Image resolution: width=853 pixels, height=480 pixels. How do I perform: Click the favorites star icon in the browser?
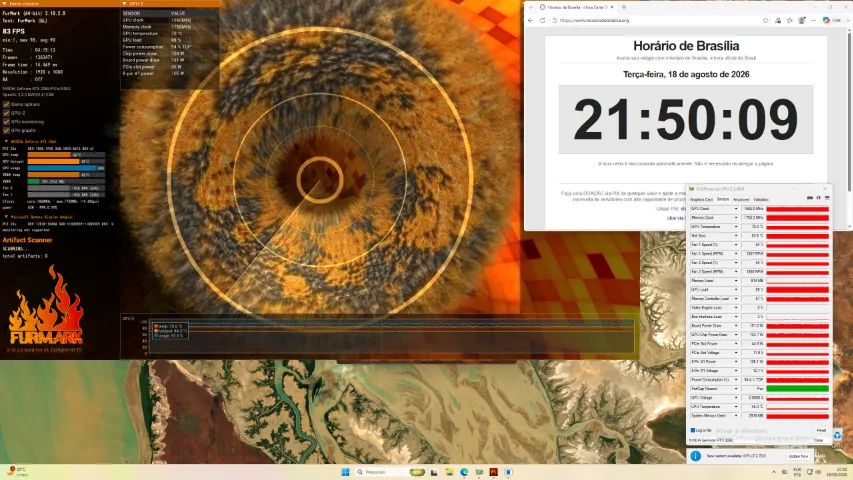tap(766, 20)
